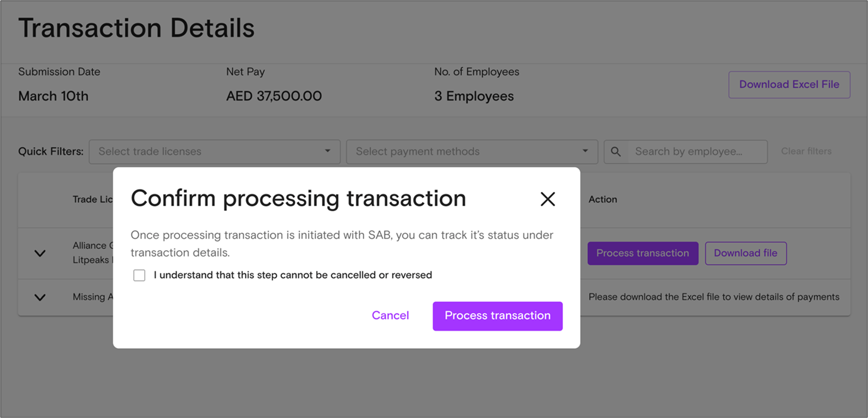Screen dimensions: 868x418
Task: Open Select payment methods dropdown
Action: (472, 152)
